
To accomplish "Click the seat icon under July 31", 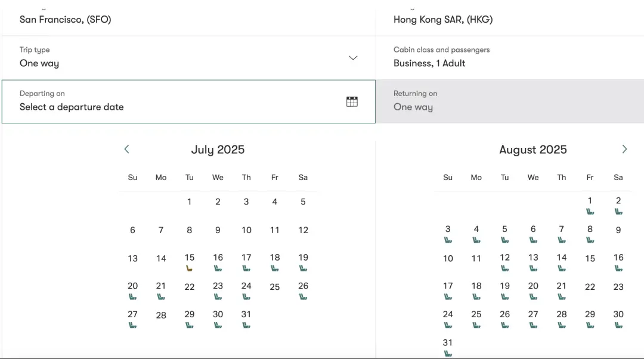I will (x=246, y=325).
